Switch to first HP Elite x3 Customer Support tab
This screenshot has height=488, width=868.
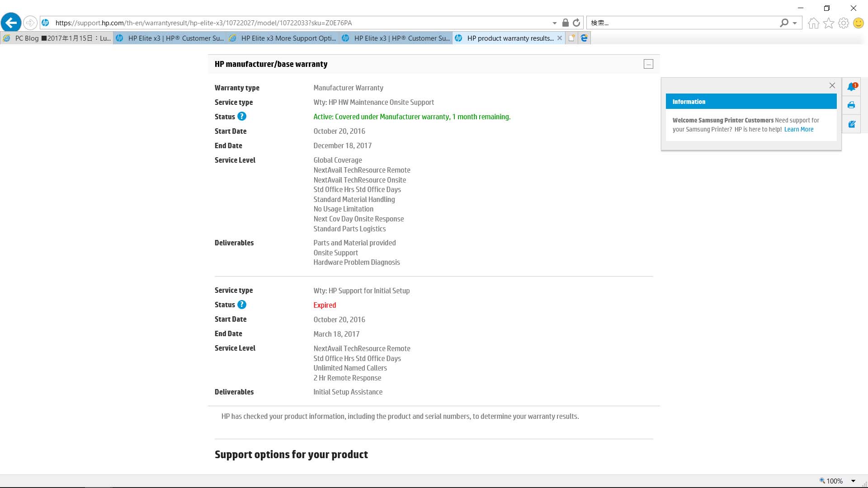point(170,38)
